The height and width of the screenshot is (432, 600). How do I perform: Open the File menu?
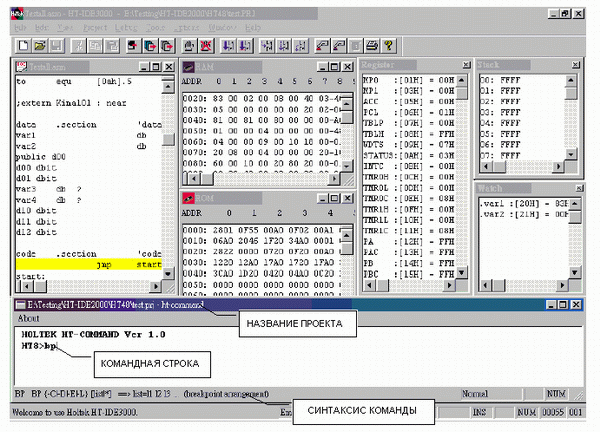pyautogui.click(x=20, y=28)
